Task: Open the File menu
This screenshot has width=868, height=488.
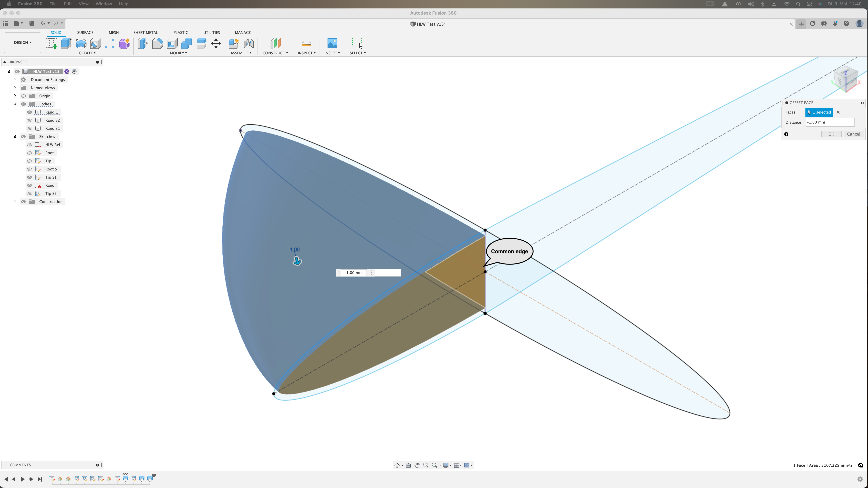Action: pyautogui.click(x=53, y=4)
